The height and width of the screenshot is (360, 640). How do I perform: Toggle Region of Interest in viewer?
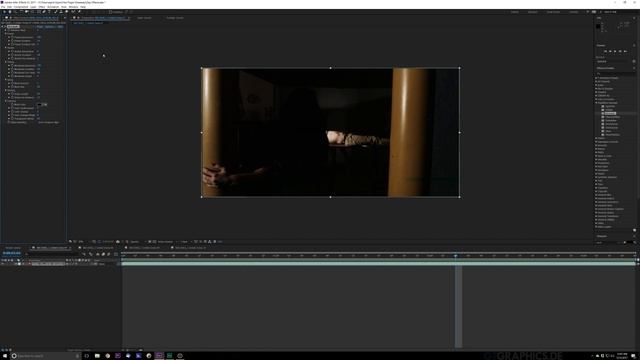point(150,242)
